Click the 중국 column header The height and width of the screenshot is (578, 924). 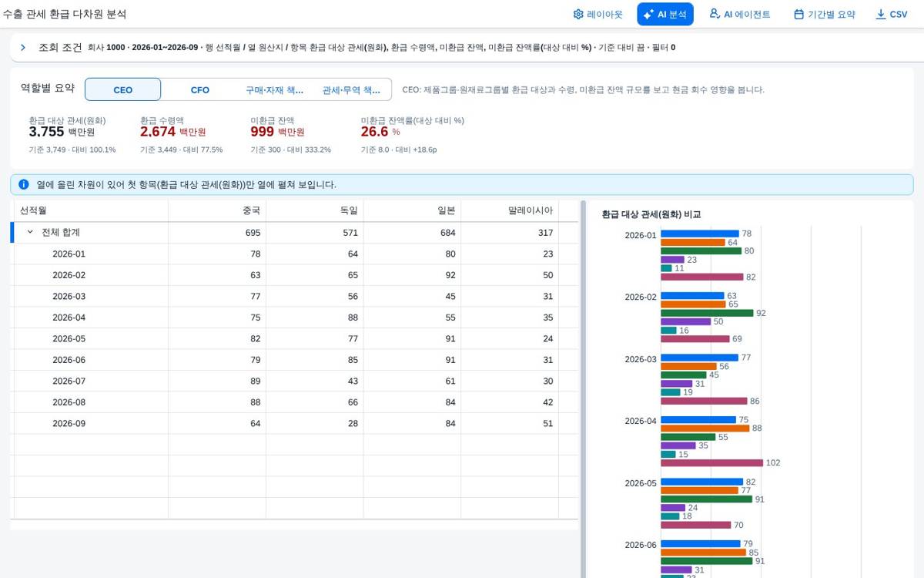tap(217, 210)
